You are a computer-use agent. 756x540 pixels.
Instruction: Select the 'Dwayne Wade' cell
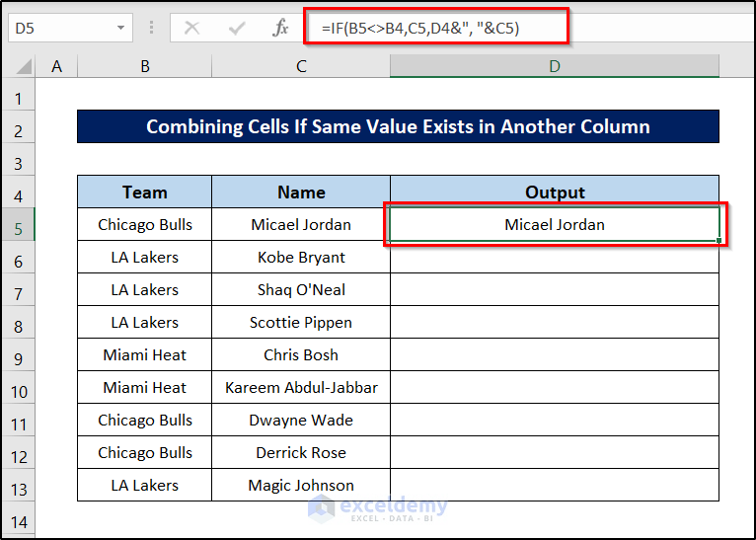[301, 420]
